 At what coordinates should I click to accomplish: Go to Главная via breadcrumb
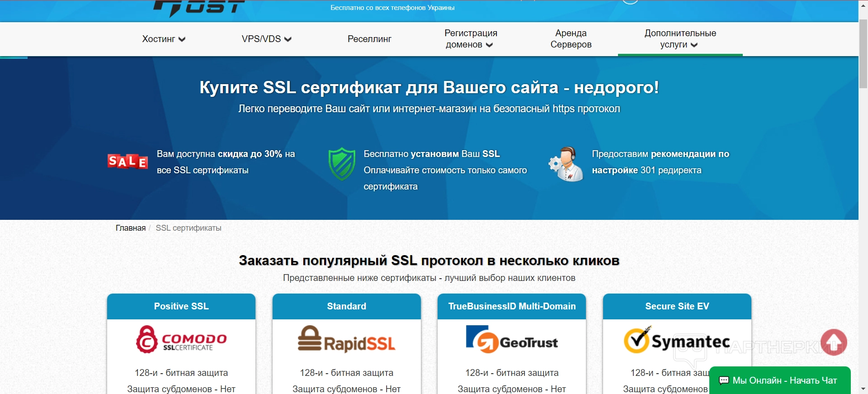point(131,228)
